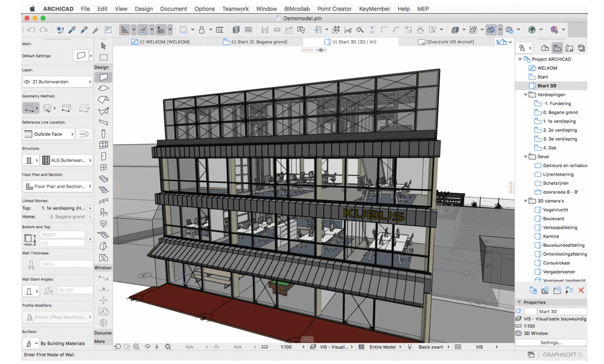Click the Profile Offset Modifiers button
Viewport: 604px width, 364px height.
58,317
